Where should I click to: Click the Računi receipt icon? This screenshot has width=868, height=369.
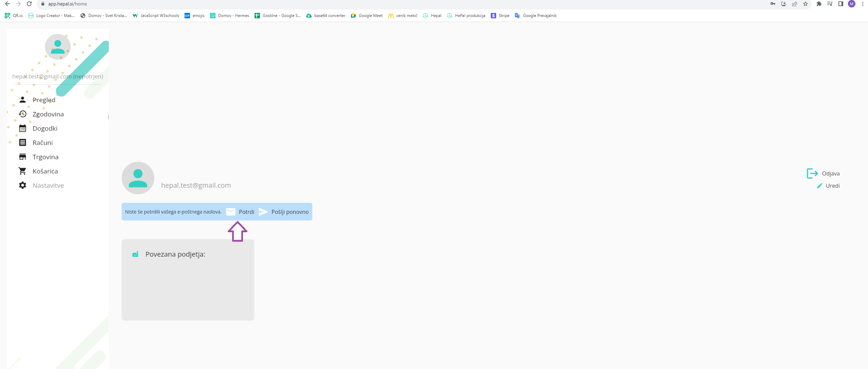[x=22, y=143]
